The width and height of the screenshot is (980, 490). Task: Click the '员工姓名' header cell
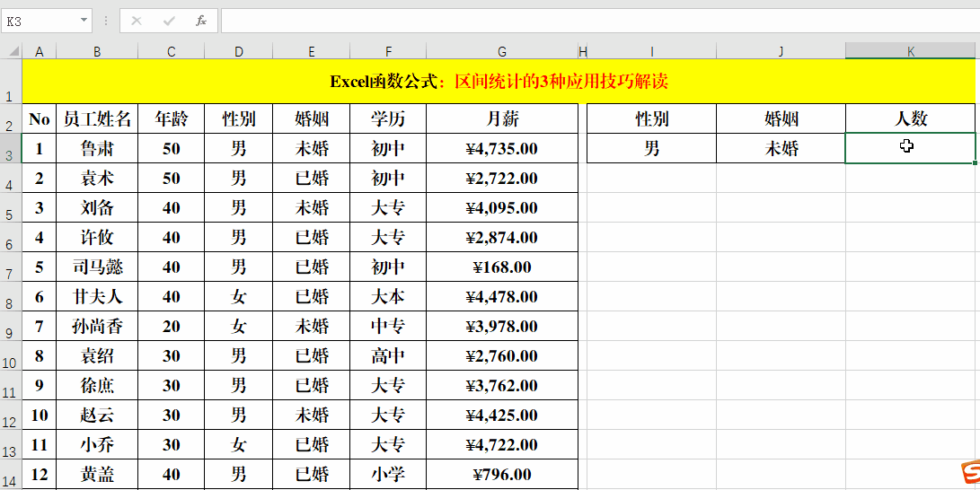(97, 118)
